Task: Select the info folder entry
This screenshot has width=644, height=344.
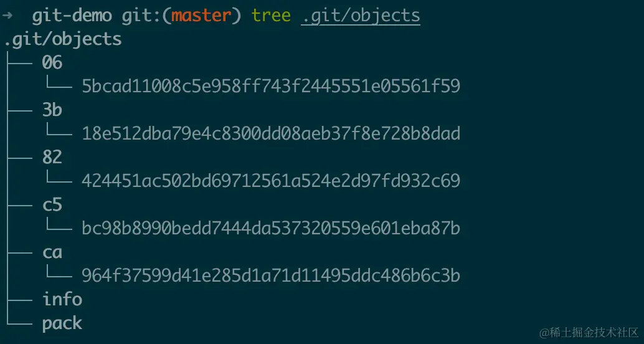Action: click(x=62, y=299)
